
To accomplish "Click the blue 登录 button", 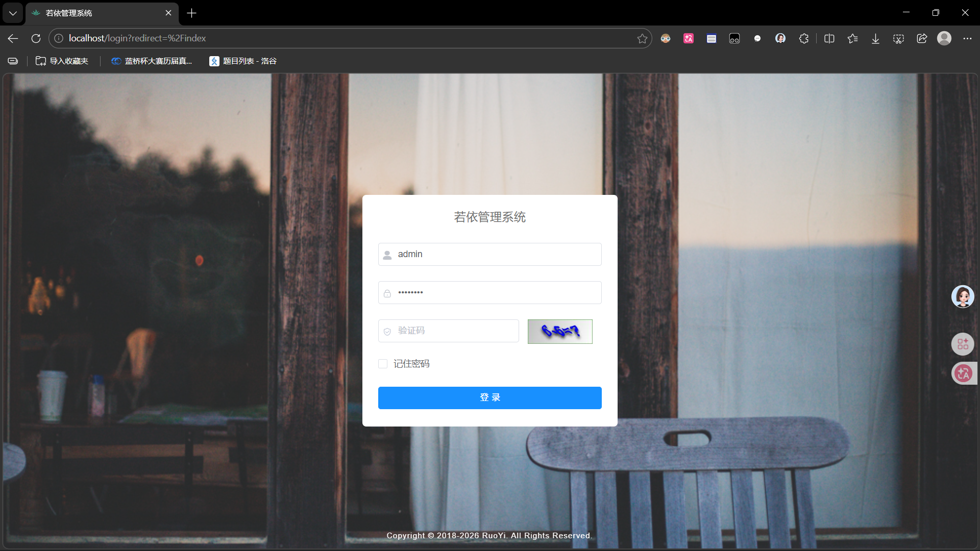I will click(x=489, y=397).
